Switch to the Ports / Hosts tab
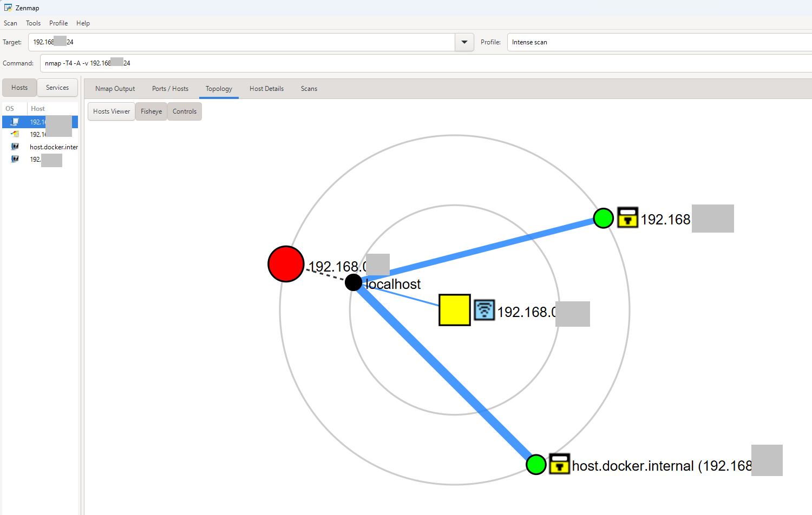Image resolution: width=812 pixels, height=515 pixels. 170,89
